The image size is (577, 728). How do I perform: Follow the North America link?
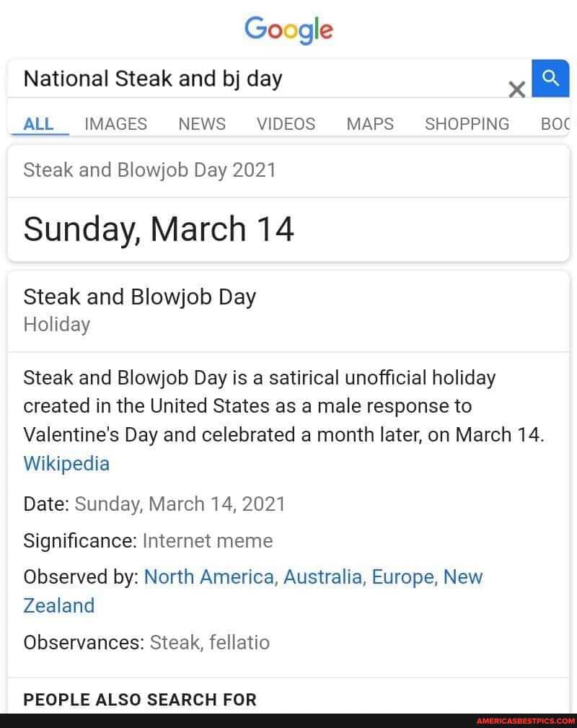(208, 576)
